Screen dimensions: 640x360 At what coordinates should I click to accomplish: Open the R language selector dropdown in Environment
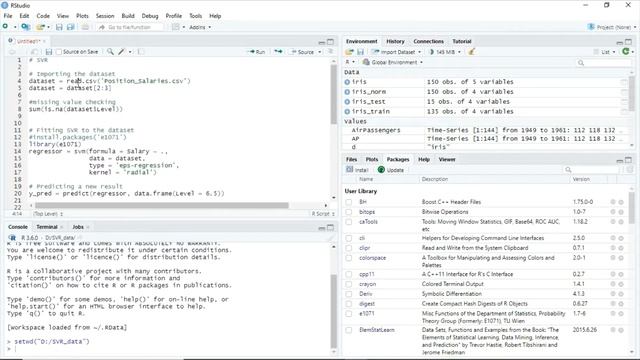tap(350, 62)
